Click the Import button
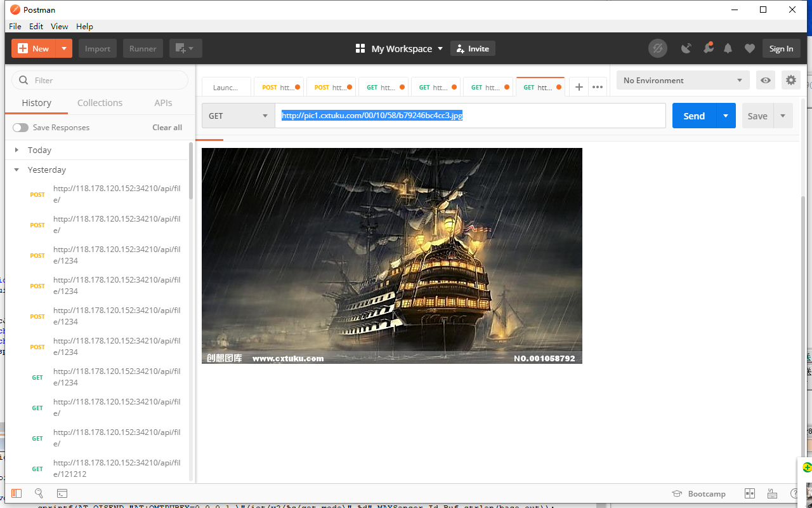 98,48
